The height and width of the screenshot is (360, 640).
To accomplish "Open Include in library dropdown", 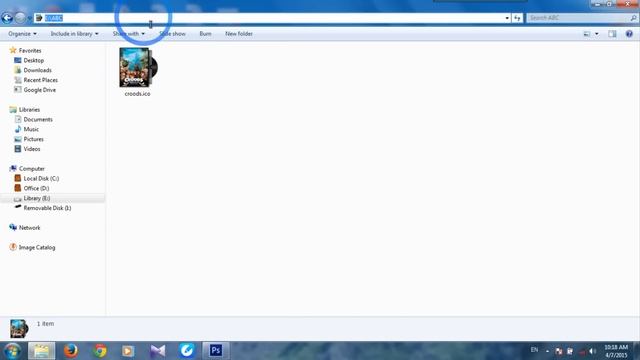I will click(x=74, y=34).
